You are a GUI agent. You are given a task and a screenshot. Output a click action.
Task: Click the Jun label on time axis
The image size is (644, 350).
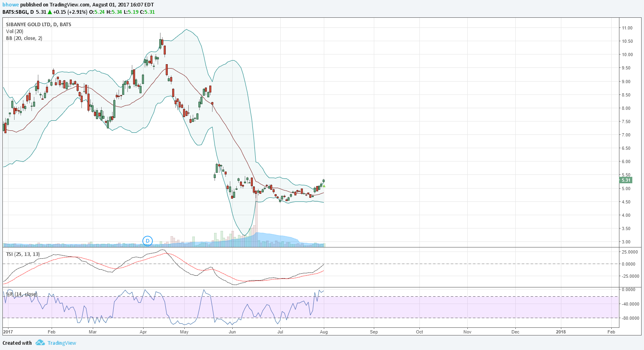[232, 332]
